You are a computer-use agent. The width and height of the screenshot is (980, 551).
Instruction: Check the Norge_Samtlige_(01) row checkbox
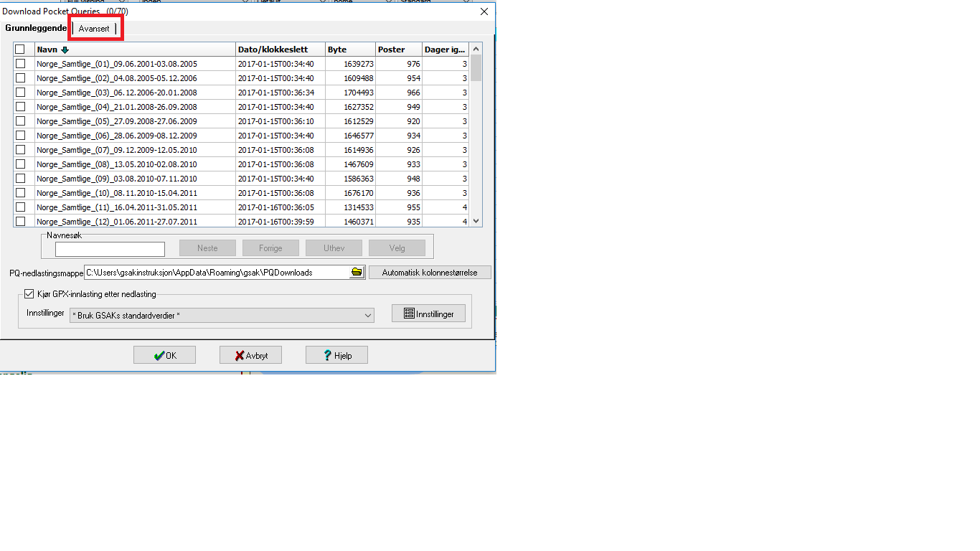tap(20, 64)
